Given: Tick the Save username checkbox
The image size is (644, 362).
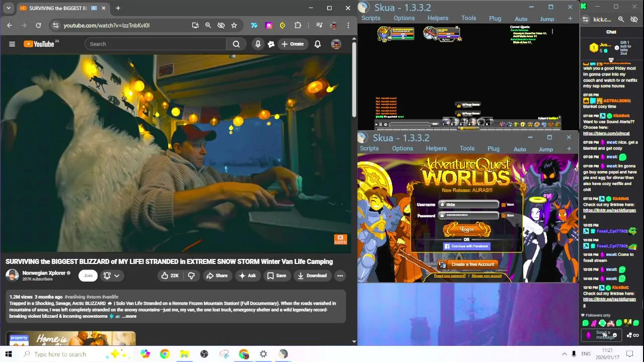Looking at the screenshot, I should tap(504, 205).
